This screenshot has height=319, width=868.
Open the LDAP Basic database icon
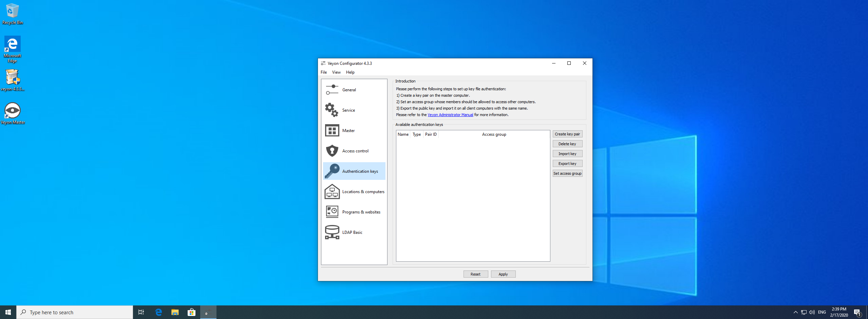332,232
